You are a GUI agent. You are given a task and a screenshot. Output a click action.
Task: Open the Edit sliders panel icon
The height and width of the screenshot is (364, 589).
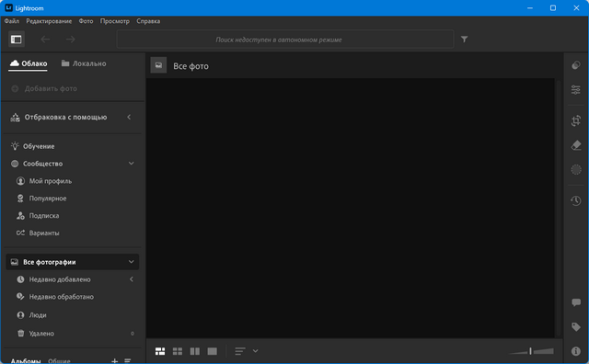(x=576, y=90)
